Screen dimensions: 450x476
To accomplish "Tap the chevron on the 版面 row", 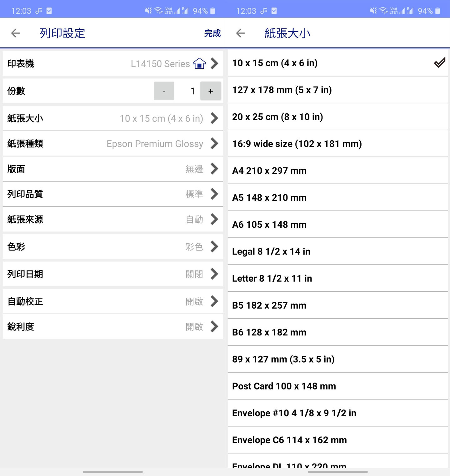I will pos(214,169).
